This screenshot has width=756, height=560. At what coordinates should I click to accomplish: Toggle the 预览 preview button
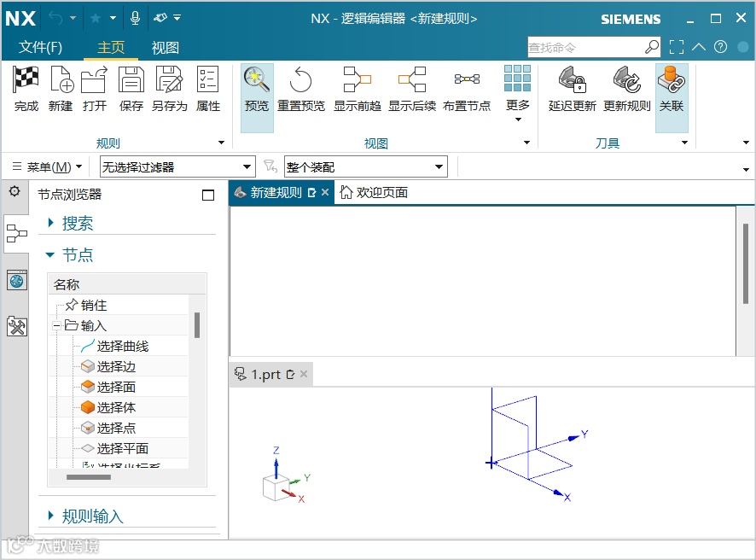(x=257, y=98)
